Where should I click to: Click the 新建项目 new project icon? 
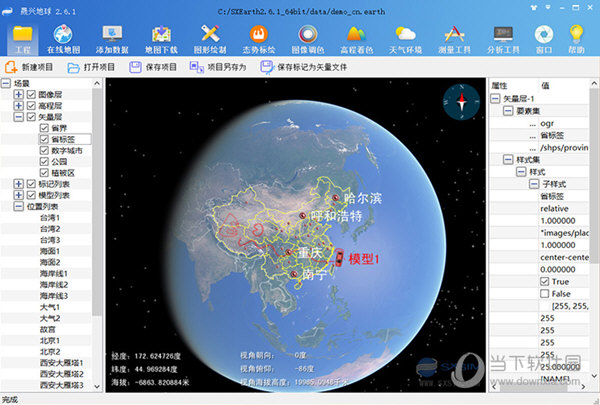11,67
